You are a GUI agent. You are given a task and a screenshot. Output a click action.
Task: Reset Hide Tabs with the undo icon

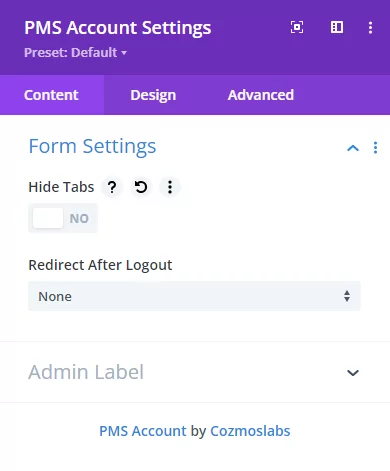click(x=141, y=187)
